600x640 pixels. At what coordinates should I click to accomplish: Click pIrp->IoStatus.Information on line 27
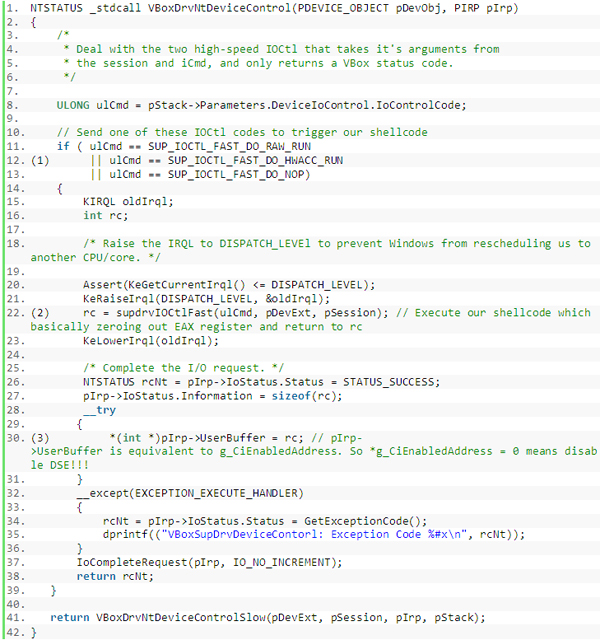pyautogui.click(x=167, y=396)
